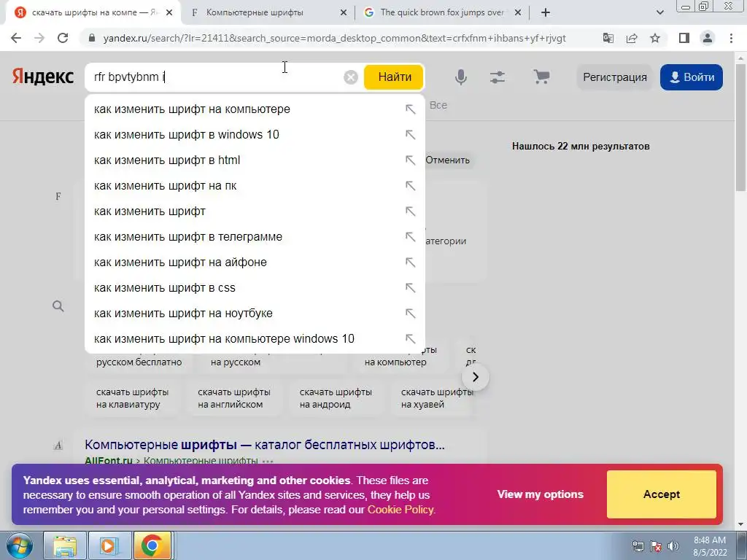Open the Windows Start button
This screenshot has height=560, width=747.
tap(20, 545)
